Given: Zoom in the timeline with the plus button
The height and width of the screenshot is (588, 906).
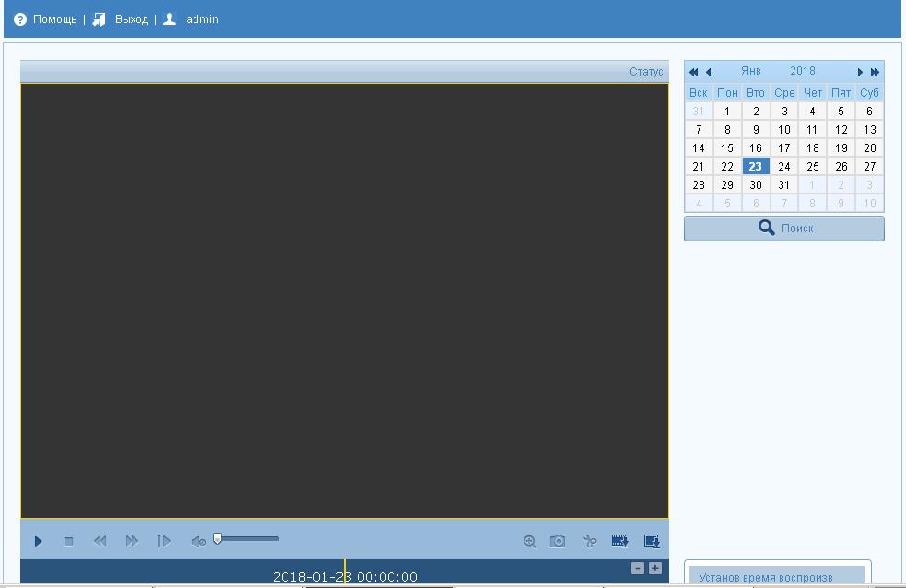Looking at the screenshot, I should pyautogui.click(x=655, y=569).
